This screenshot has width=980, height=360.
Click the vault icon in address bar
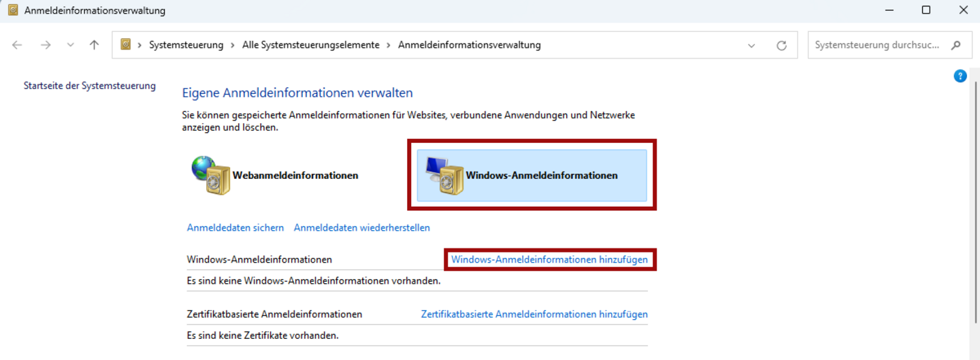tap(125, 45)
